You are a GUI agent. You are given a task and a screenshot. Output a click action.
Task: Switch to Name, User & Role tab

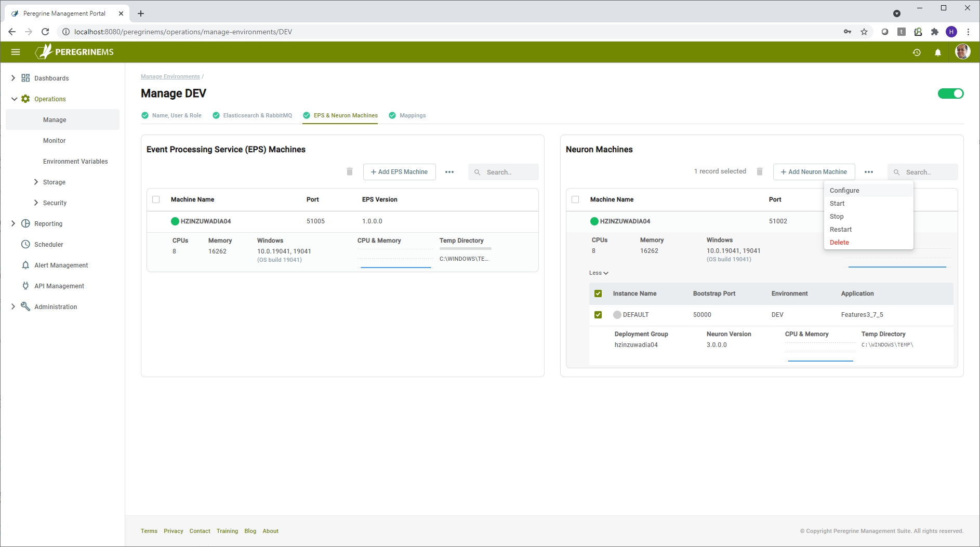(171, 115)
